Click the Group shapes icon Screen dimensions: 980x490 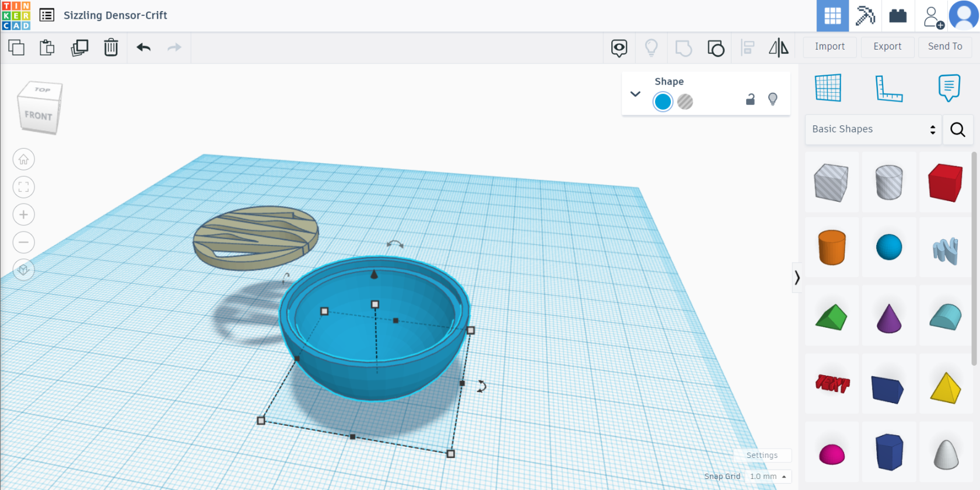tap(684, 48)
